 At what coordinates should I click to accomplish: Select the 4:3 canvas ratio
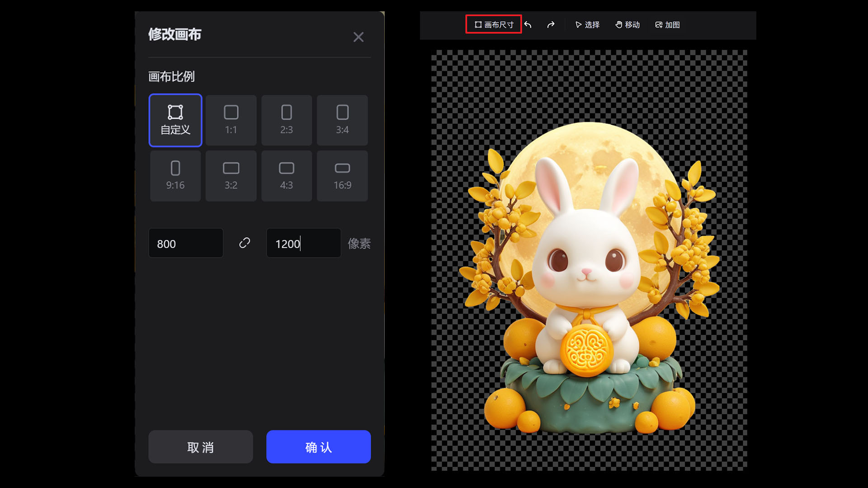(286, 176)
